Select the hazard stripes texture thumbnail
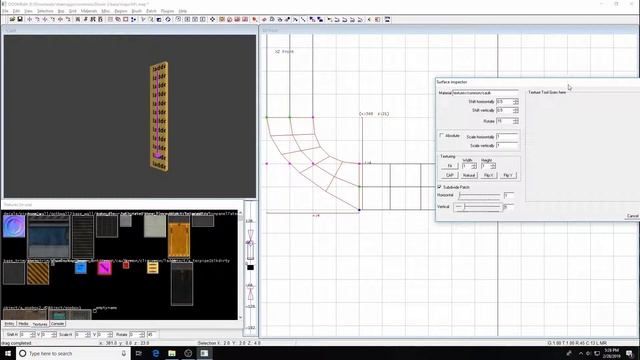 pos(38,273)
